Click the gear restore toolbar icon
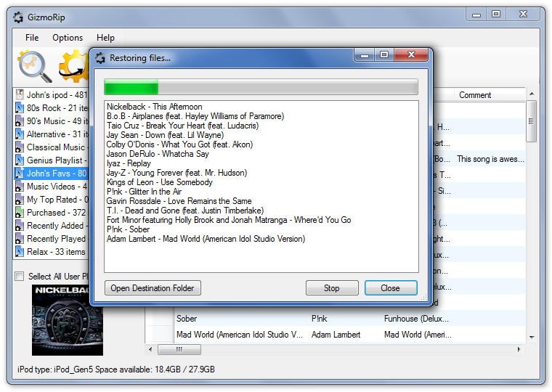 [73, 66]
